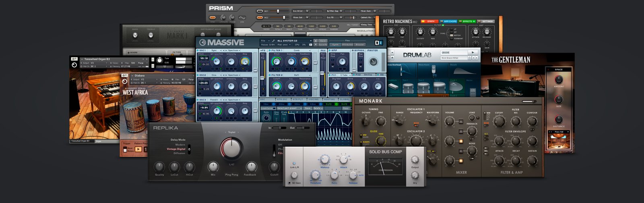Click the Distance knob in The Gentleman

click(558, 119)
